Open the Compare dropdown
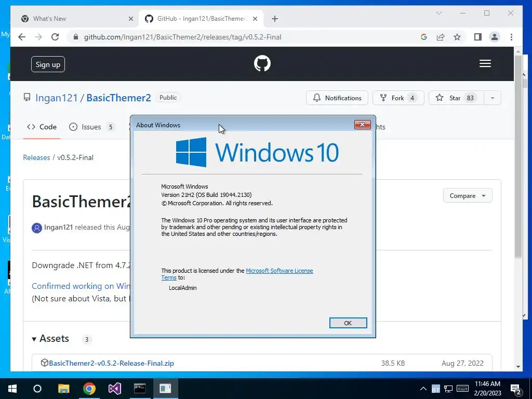532x399 pixels. click(468, 196)
